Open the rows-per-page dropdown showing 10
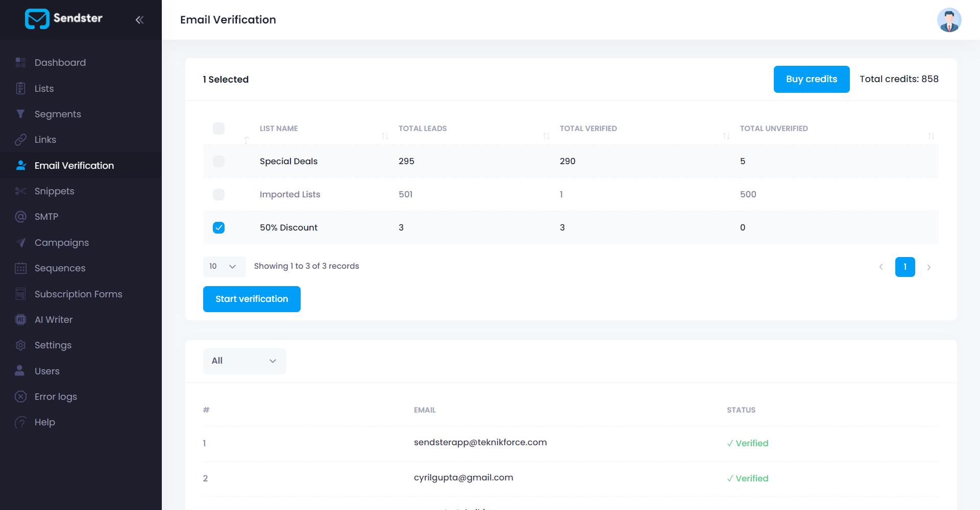 [x=224, y=267]
